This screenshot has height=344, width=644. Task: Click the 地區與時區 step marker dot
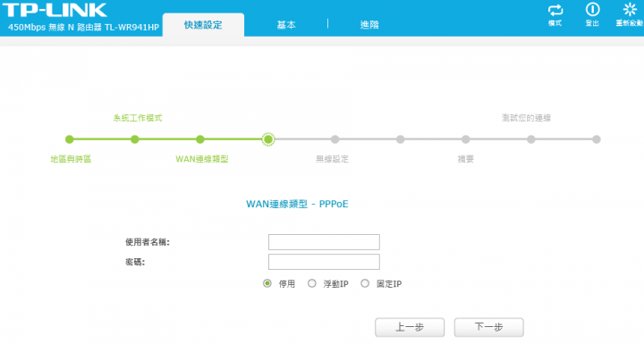click(x=70, y=139)
